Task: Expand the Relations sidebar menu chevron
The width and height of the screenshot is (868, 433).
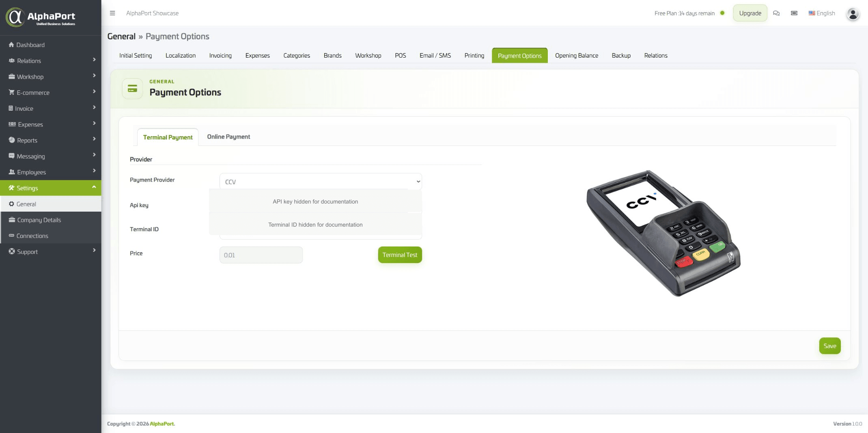Action: click(x=94, y=60)
